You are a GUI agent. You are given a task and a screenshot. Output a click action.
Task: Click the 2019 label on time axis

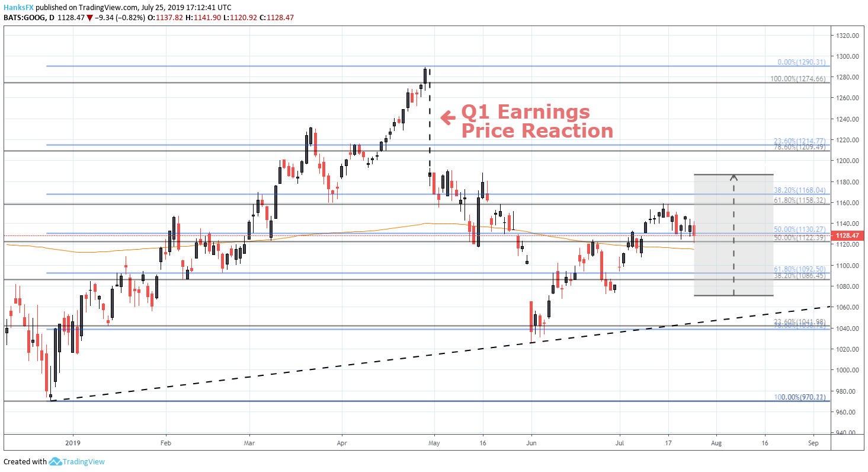(x=72, y=442)
